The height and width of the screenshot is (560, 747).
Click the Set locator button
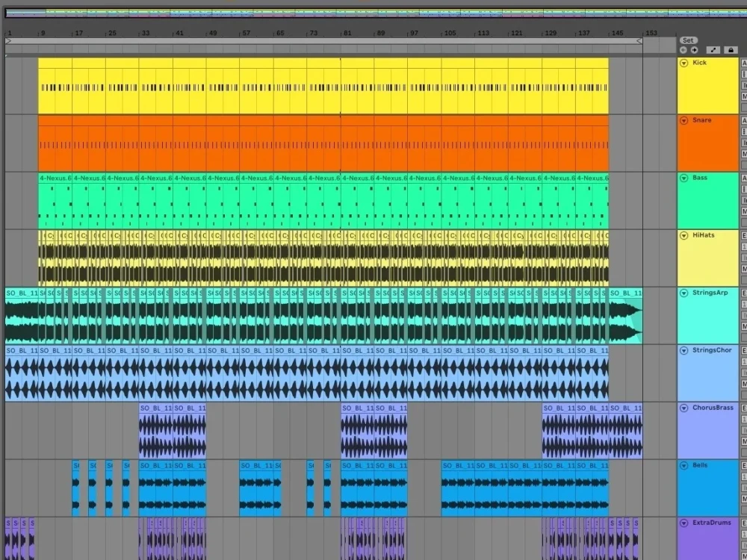687,40
